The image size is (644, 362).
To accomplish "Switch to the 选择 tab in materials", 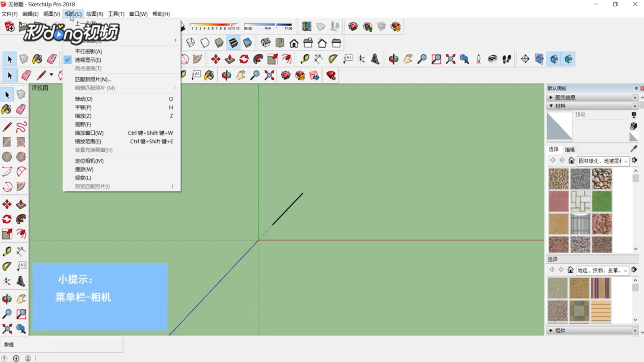I will click(553, 149).
